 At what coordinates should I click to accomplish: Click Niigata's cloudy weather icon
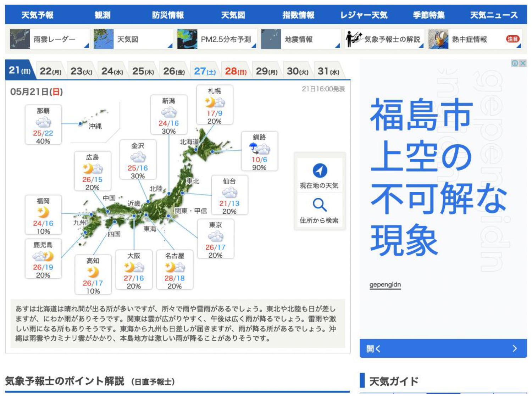click(169, 112)
